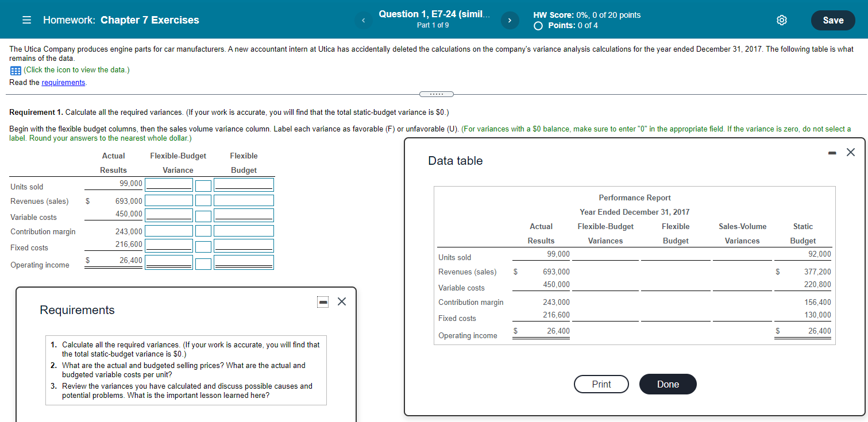Open Revenues F/U label dropdown

point(203,200)
